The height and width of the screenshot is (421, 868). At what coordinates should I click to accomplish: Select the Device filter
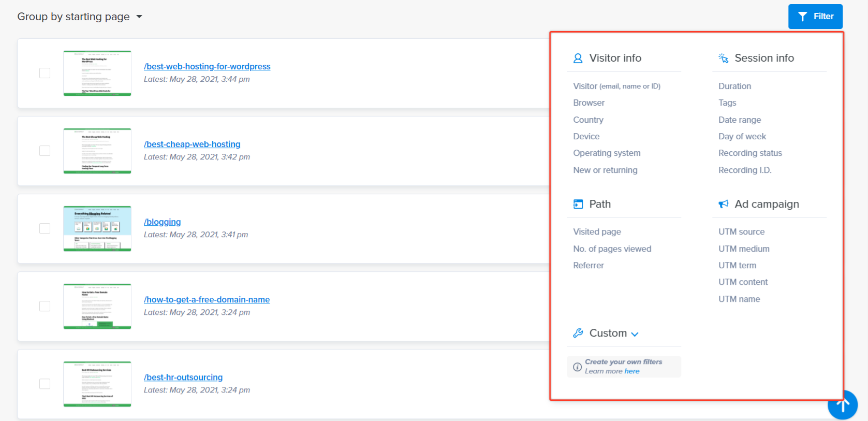(586, 136)
